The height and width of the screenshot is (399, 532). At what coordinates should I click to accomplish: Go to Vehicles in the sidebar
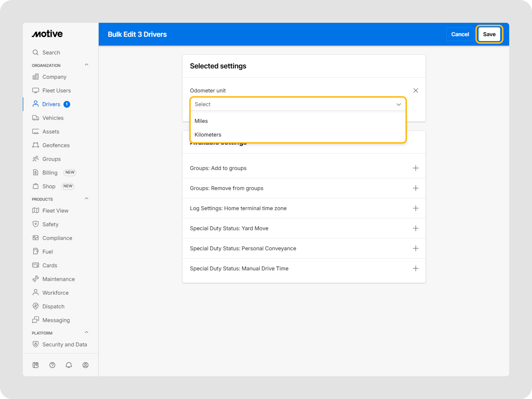(x=53, y=118)
